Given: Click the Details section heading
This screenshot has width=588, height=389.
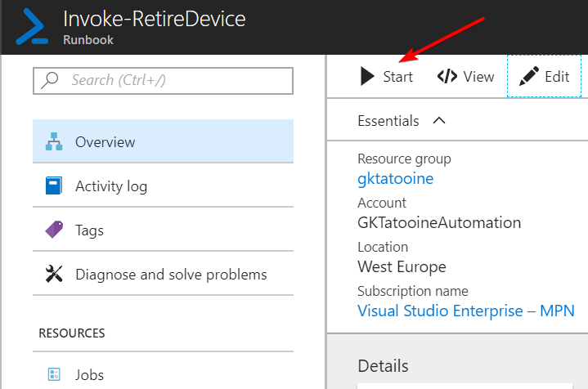Looking at the screenshot, I should pos(383,365).
